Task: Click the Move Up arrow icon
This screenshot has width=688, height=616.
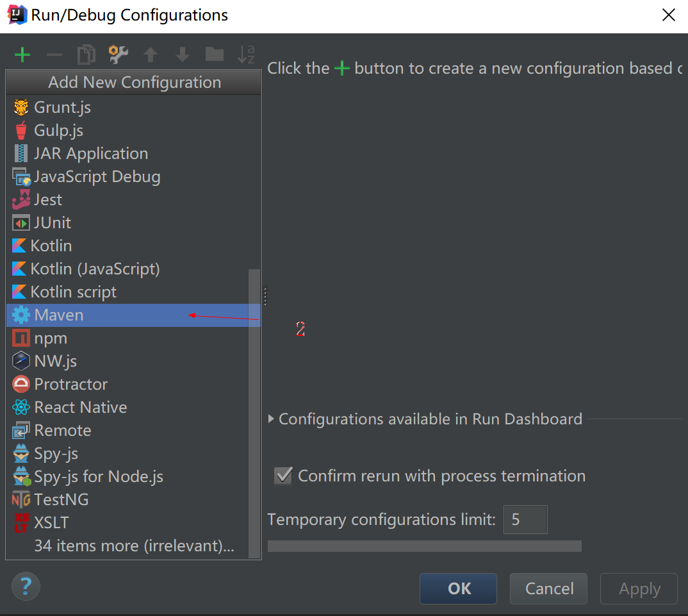Action: [151, 55]
